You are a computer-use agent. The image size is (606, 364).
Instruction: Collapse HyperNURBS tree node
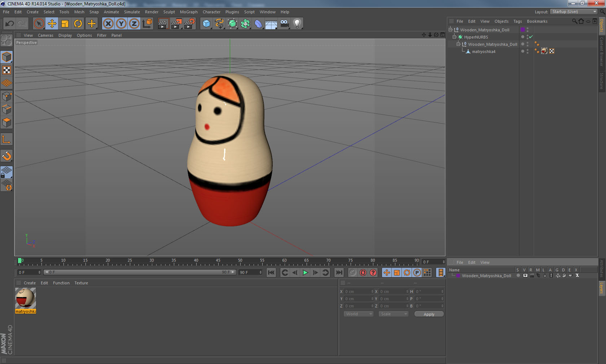(x=454, y=37)
